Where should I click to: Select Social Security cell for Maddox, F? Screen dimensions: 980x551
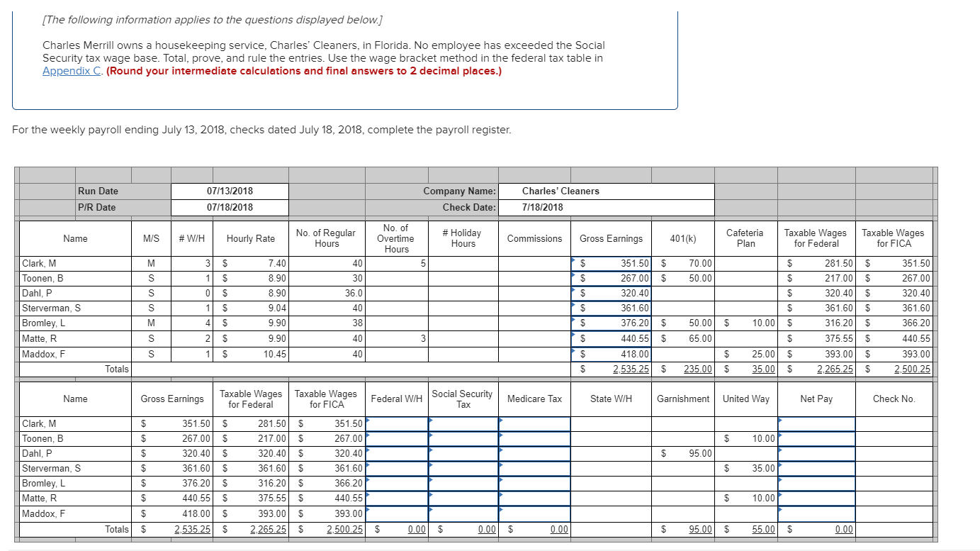coord(462,513)
